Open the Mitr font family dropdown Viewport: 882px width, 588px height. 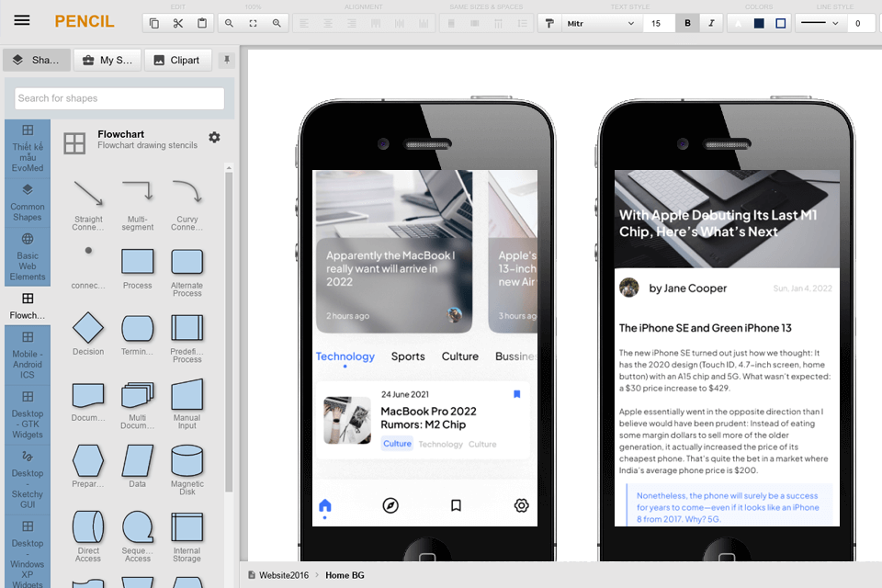(x=601, y=23)
